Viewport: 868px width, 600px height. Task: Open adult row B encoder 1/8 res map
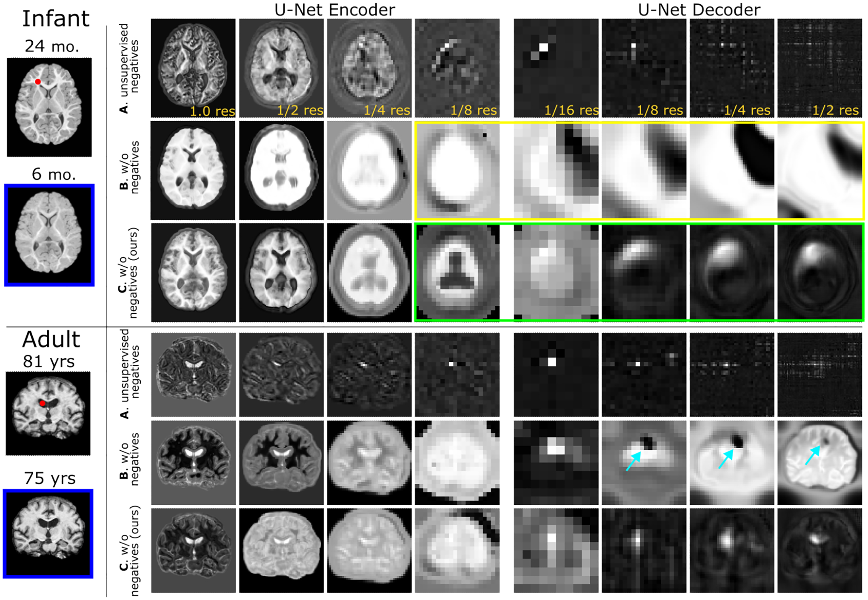pyautogui.click(x=457, y=463)
